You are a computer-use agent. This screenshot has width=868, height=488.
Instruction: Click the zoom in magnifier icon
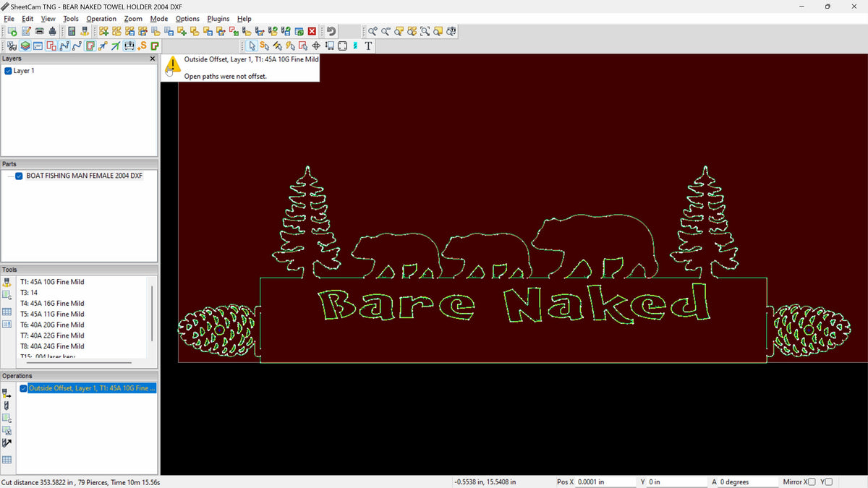coord(372,32)
